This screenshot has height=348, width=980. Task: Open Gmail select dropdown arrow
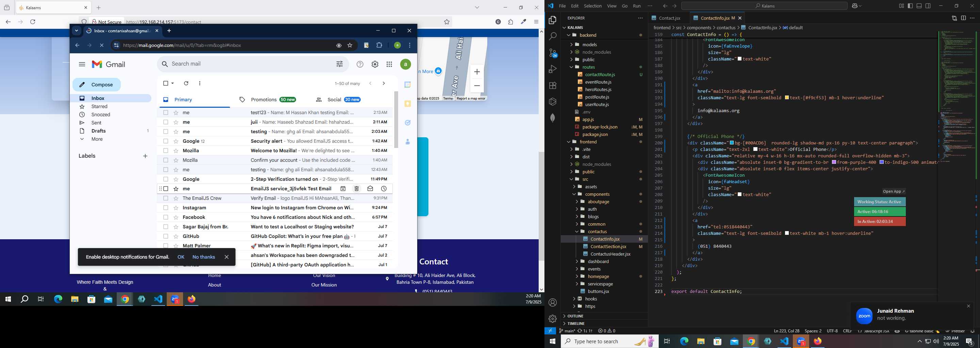pos(173,83)
